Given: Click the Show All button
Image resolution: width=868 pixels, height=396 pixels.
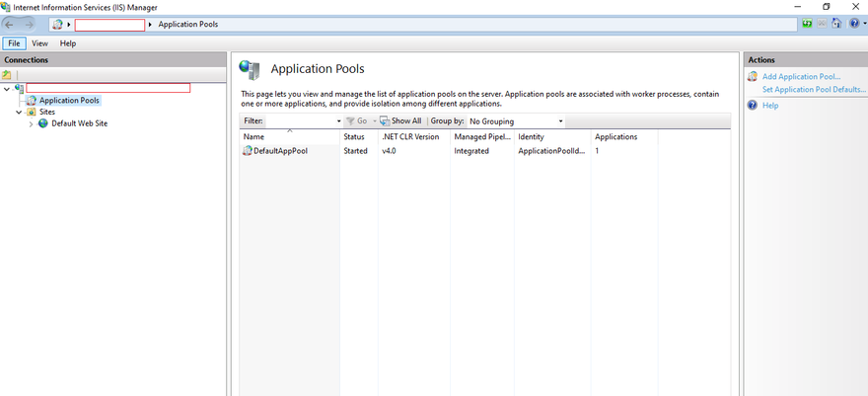Looking at the screenshot, I should pyautogui.click(x=400, y=121).
